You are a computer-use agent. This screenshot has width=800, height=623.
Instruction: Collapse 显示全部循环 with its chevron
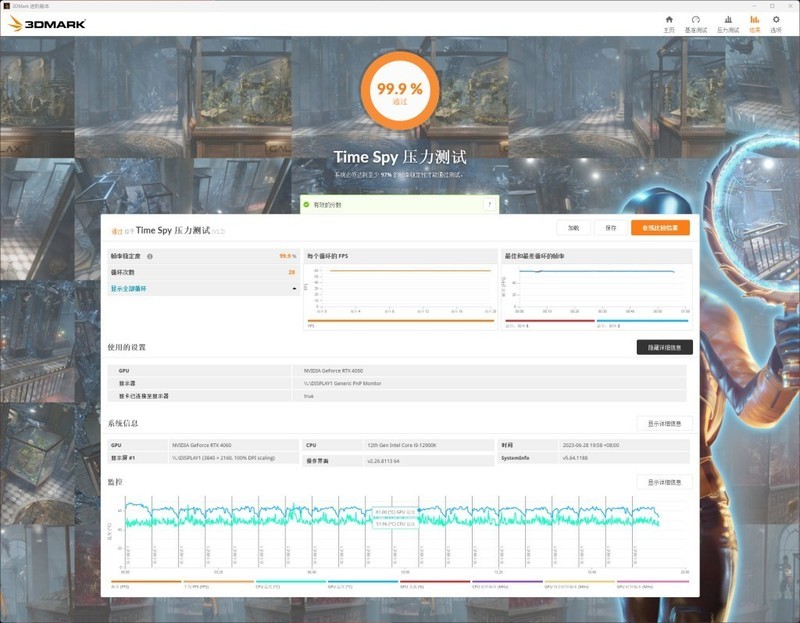(x=294, y=287)
